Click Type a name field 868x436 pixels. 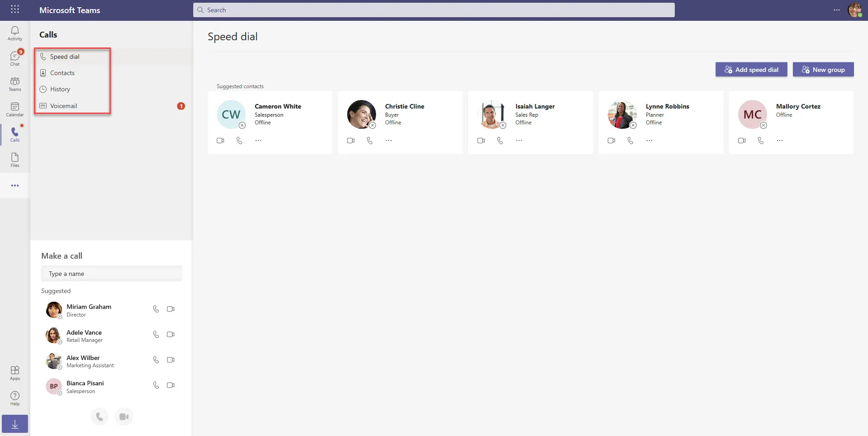point(111,274)
